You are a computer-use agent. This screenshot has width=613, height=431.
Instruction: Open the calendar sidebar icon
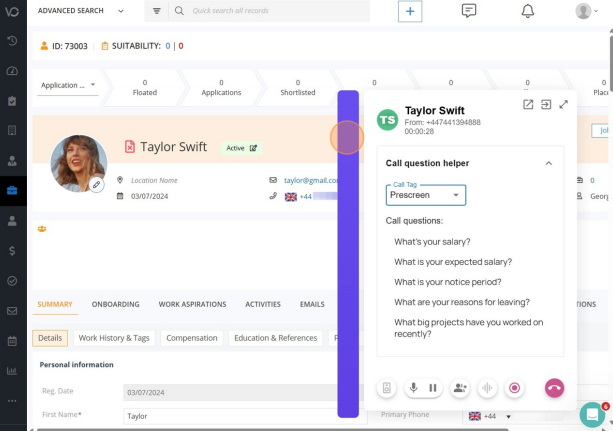(x=12, y=341)
